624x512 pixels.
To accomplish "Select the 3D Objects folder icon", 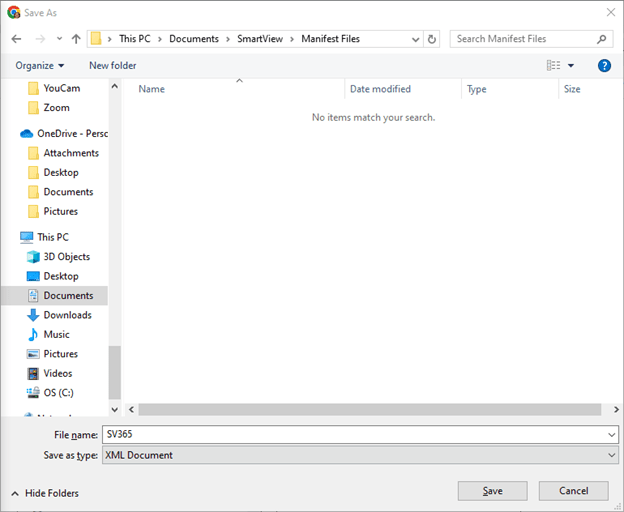I will (33, 257).
